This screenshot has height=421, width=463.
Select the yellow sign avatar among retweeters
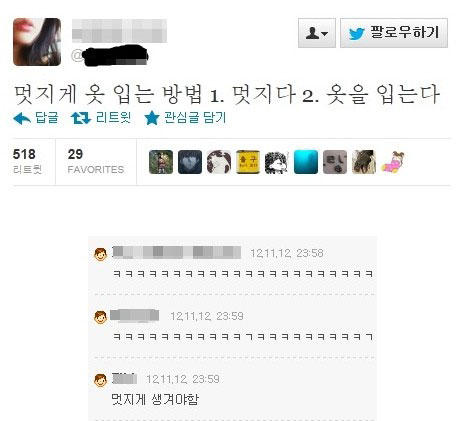tap(248, 162)
